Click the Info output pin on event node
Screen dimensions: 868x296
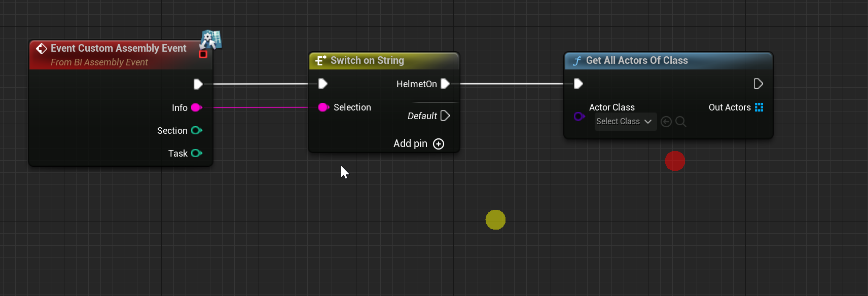coord(197,107)
